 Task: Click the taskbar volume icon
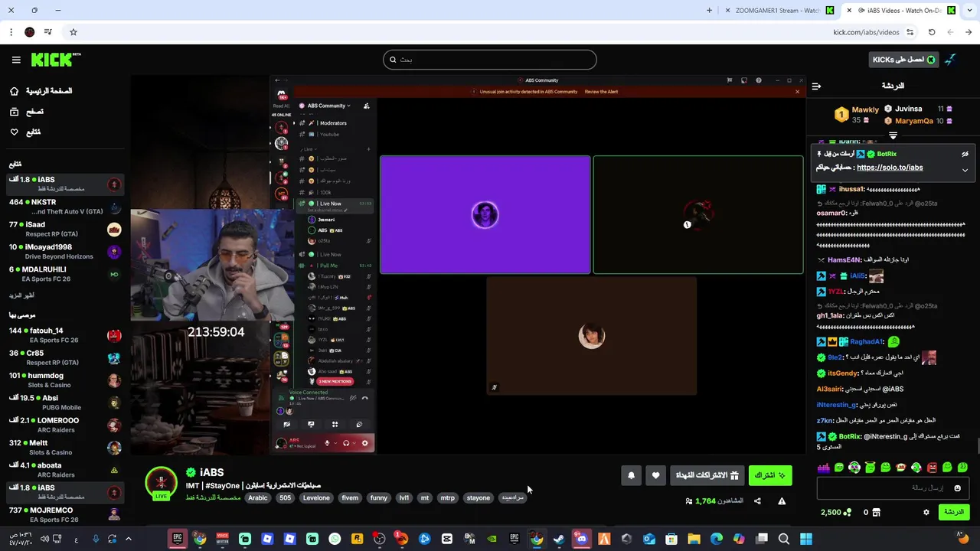click(44, 539)
